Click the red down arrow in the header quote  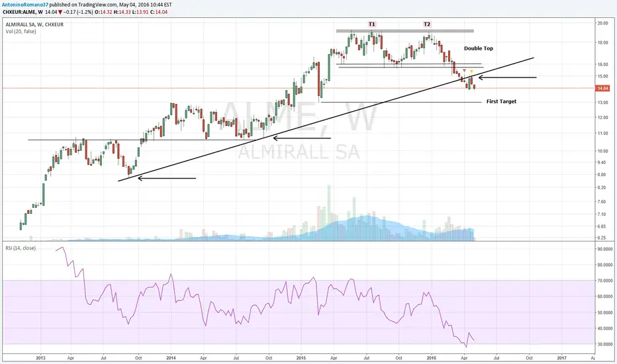pyautogui.click(x=60, y=12)
